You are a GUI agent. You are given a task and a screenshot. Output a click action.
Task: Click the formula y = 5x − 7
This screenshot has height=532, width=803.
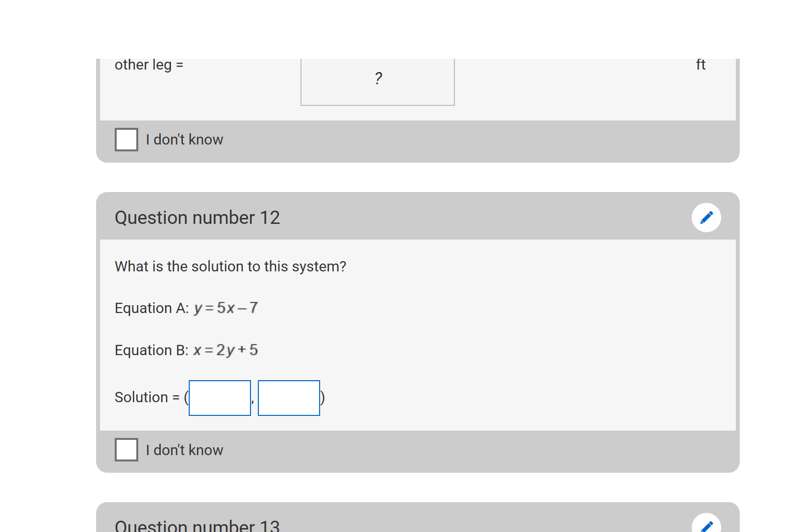tap(226, 308)
